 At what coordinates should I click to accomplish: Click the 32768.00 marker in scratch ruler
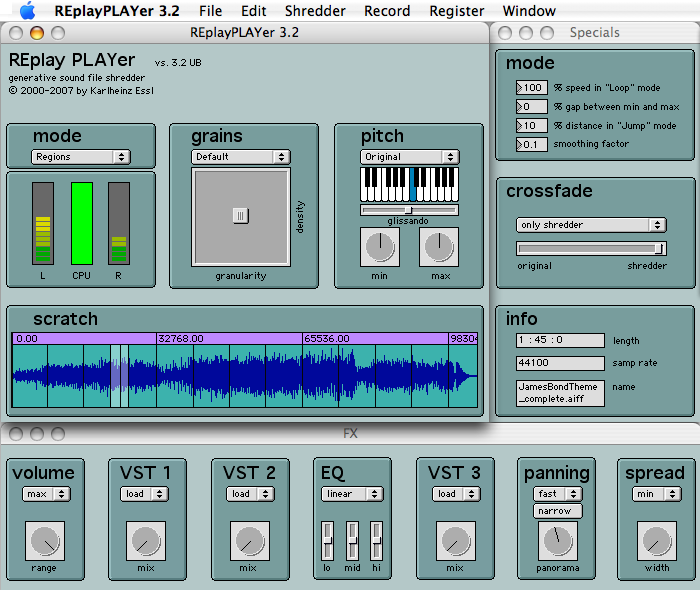click(x=181, y=339)
